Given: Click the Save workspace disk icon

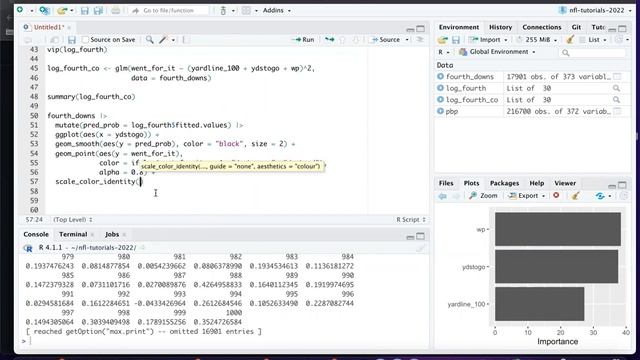Looking at the screenshot, I should coord(456,40).
